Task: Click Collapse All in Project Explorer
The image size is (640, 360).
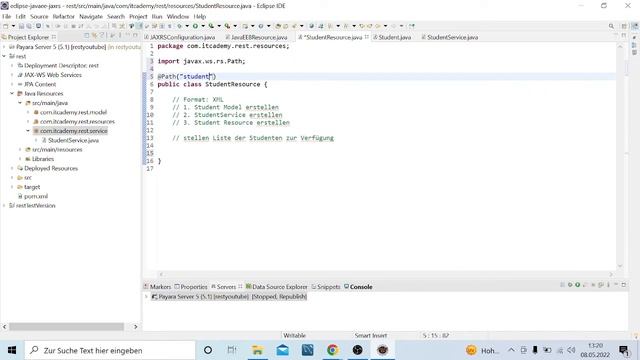Action: [87, 36]
